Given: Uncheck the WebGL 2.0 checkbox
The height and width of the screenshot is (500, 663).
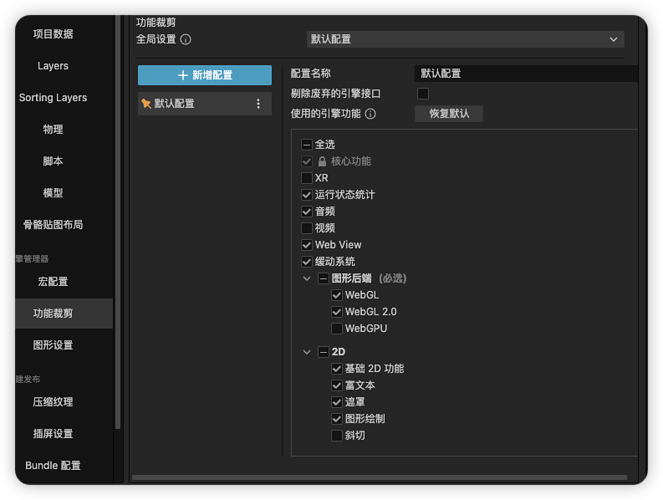Looking at the screenshot, I should tap(337, 311).
